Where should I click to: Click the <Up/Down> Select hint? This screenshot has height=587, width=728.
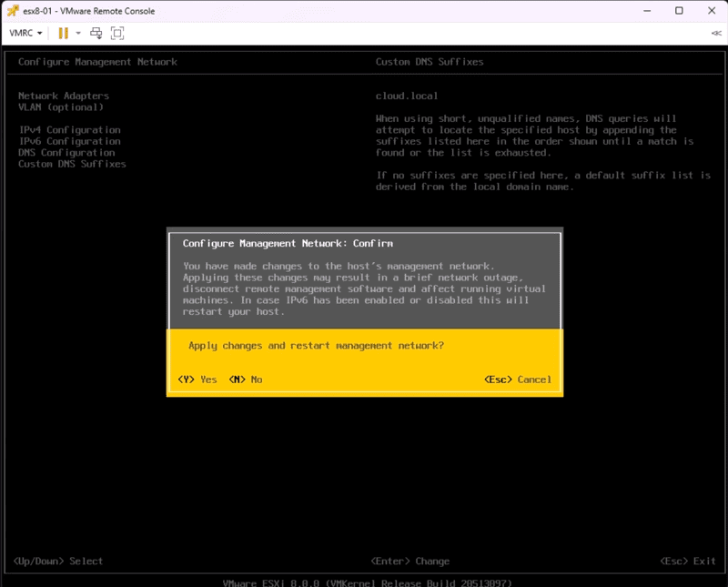[x=58, y=561]
